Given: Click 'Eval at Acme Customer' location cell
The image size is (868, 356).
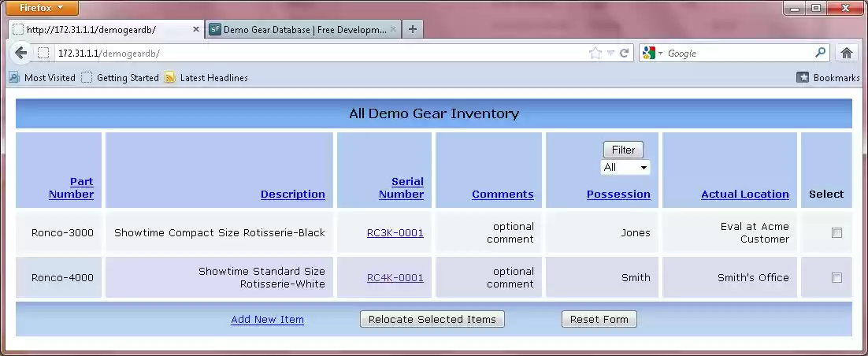Looking at the screenshot, I should coord(730,232).
